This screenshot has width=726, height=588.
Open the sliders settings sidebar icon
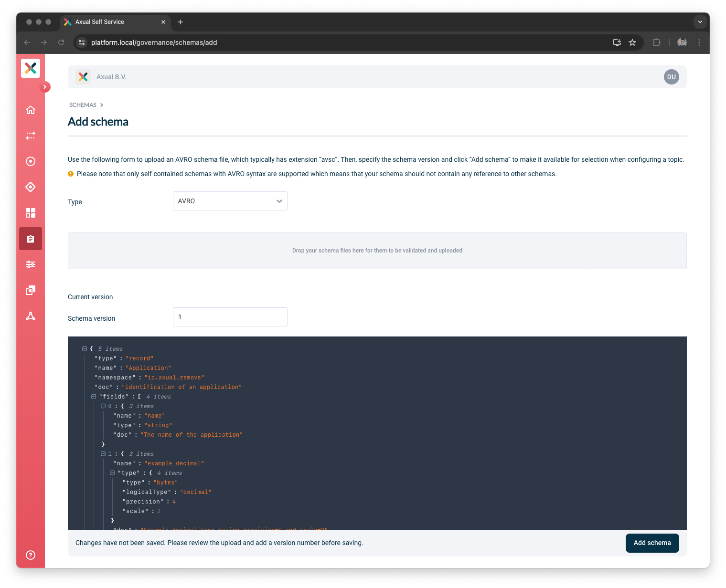(x=31, y=264)
